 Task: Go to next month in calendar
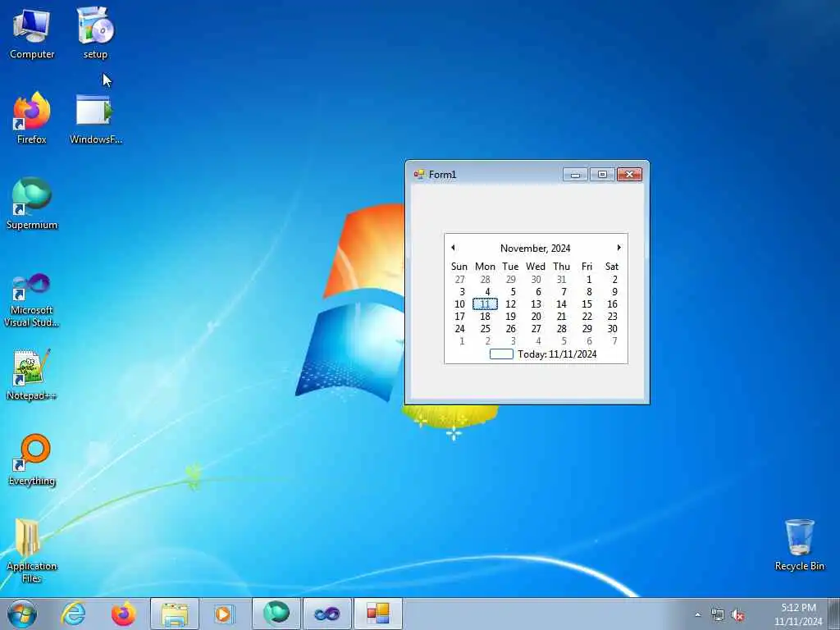619,248
